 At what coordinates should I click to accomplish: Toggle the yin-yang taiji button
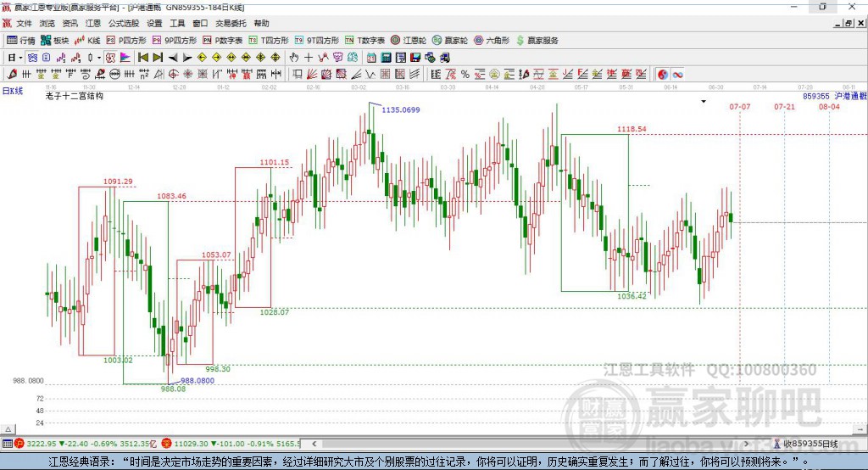663,75
